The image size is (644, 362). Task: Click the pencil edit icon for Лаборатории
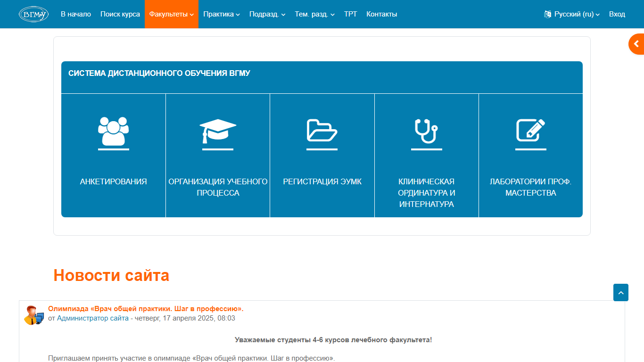(x=531, y=130)
